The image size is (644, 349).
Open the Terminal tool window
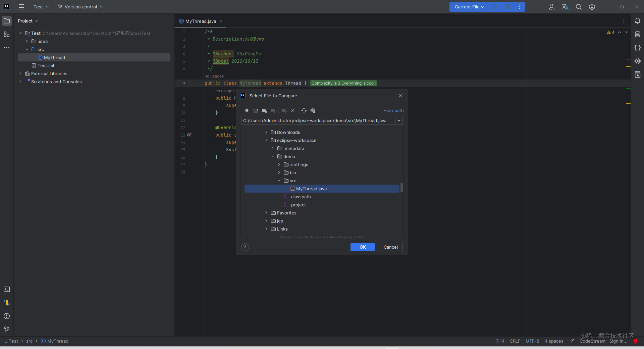[x=7, y=289]
